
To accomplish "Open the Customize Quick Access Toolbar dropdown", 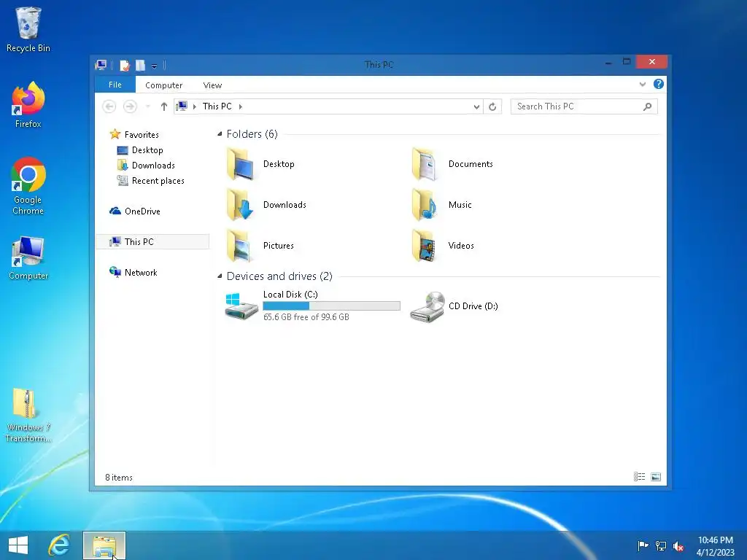I will (x=155, y=66).
